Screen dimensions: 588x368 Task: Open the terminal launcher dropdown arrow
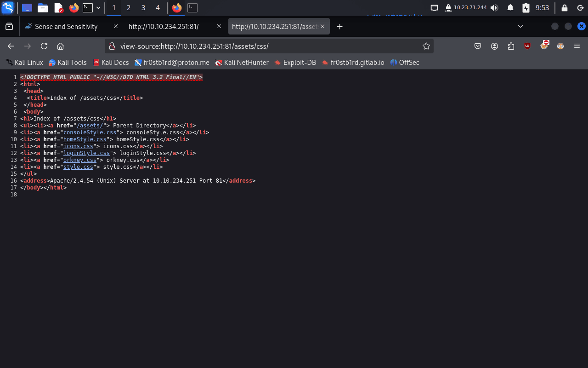(x=98, y=8)
